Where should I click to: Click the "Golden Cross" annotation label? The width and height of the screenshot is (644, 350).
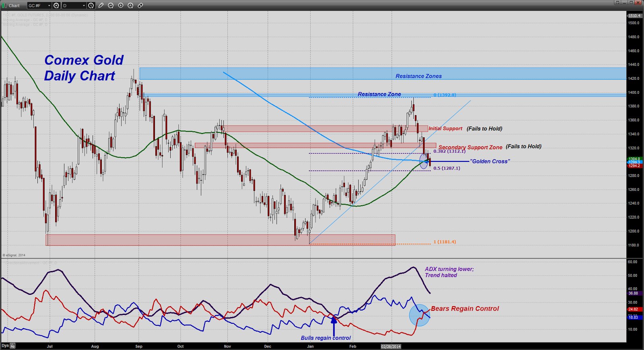[489, 162]
